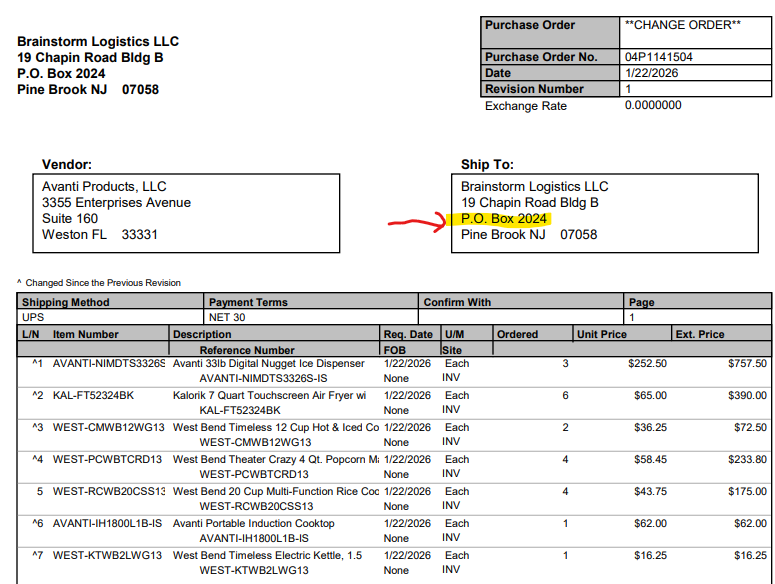Viewport: 775px width, 584px height.
Task: Click the Vendor: heading
Action: click(x=67, y=165)
